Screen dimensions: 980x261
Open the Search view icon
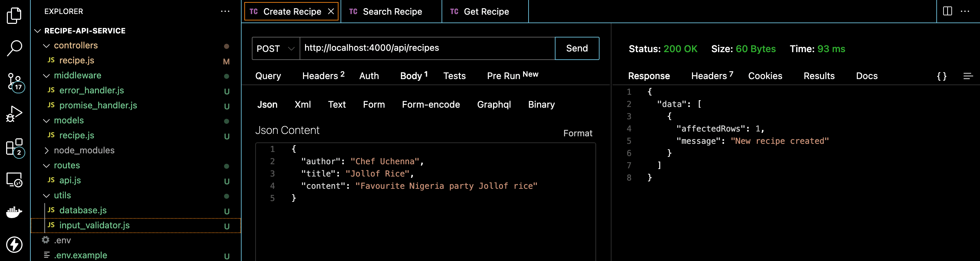14,48
